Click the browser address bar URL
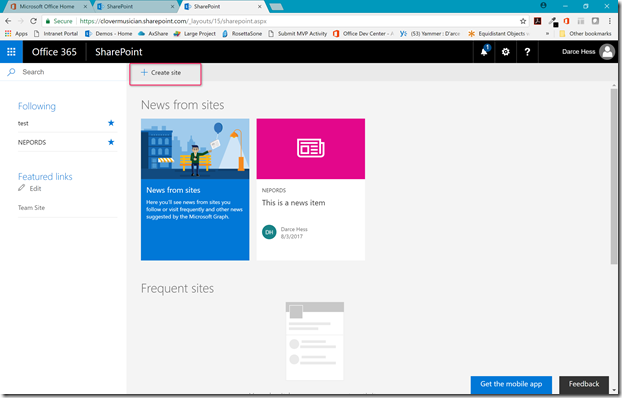 (x=173, y=21)
